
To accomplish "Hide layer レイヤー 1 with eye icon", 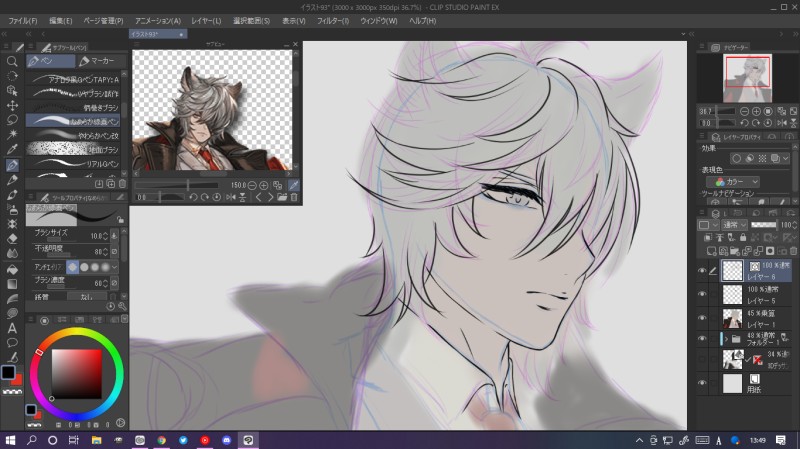I will tap(703, 318).
